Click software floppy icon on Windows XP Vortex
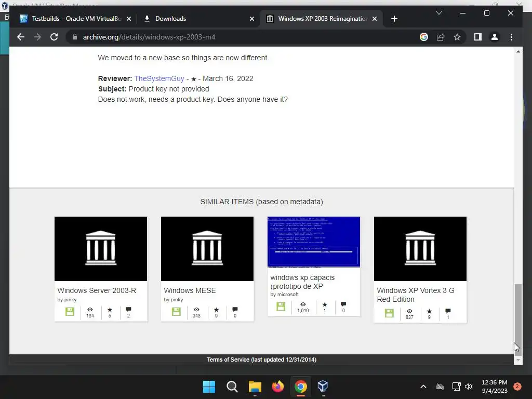This screenshot has height=399, width=532. coord(389,313)
